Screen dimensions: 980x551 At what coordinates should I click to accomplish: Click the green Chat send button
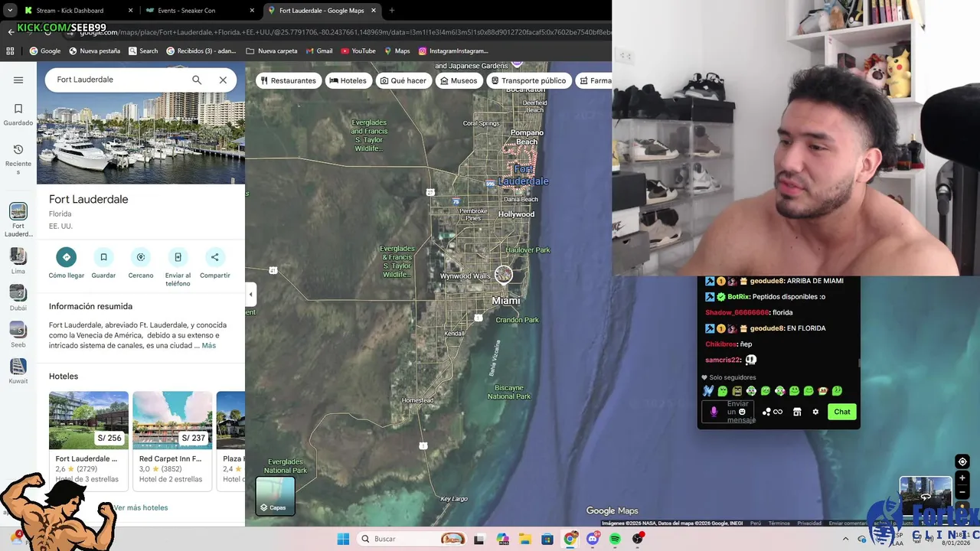pos(841,412)
